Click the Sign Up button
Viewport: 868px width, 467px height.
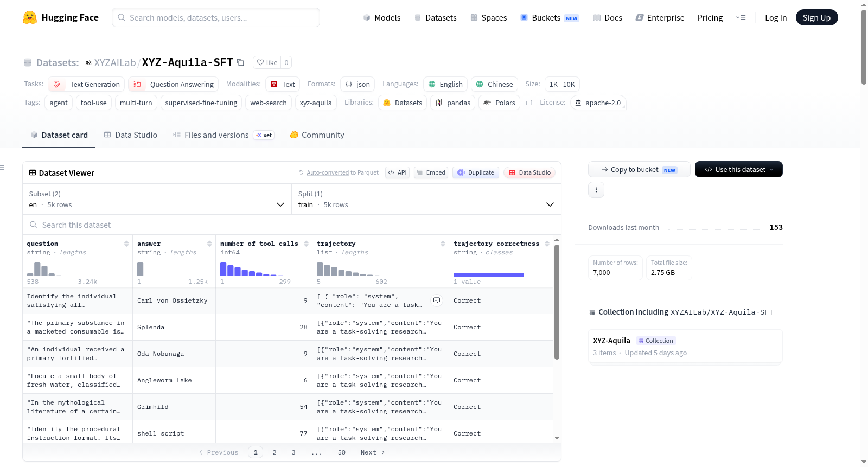pyautogui.click(x=816, y=17)
